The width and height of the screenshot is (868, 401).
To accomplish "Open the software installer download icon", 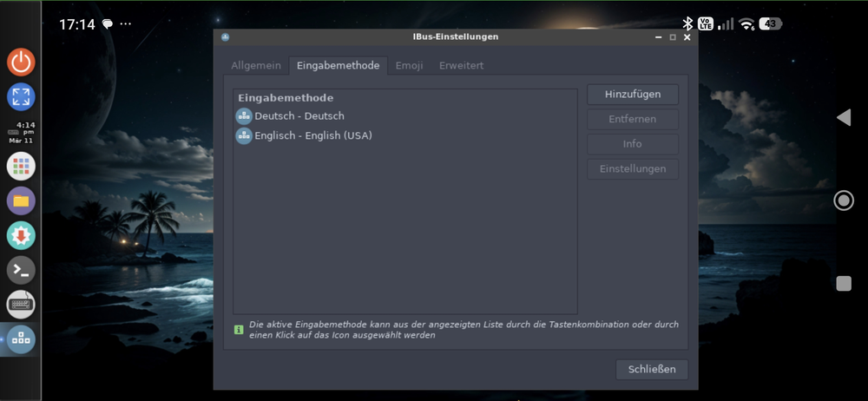I will coord(21,236).
